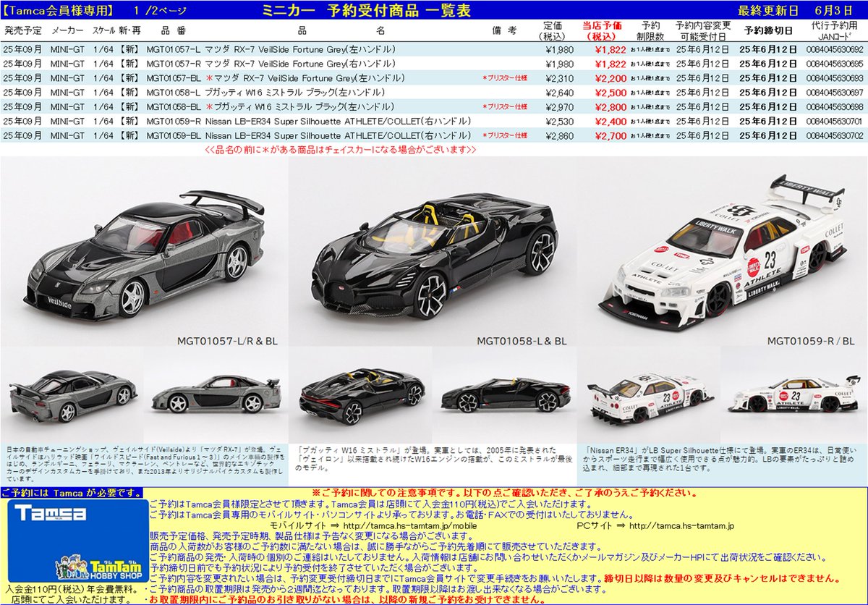This screenshot has height=605, width=868.
Task: Click JAN code 0084045630695
Action: [x=836, y=64]
